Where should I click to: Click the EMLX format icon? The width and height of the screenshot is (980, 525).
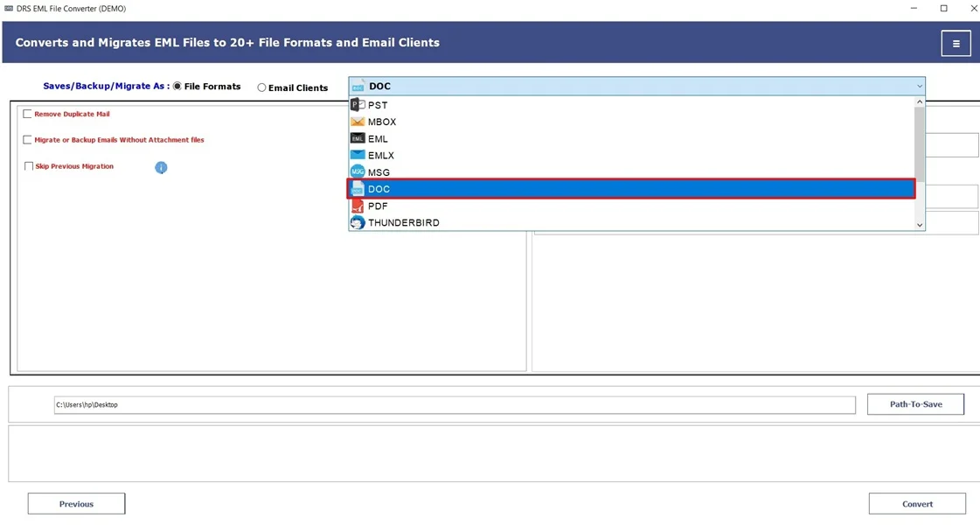coord(357,155)
